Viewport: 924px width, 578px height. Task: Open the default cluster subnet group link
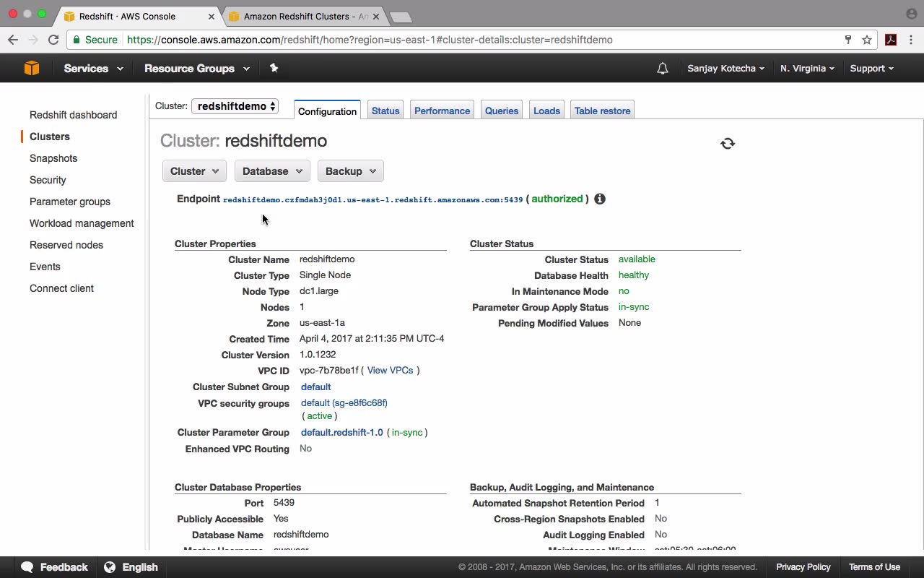pos(315,387)
